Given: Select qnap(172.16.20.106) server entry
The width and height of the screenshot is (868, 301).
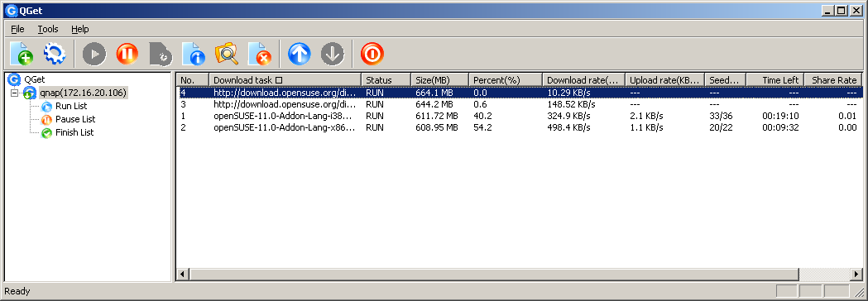Looking at the screenshot, I should 84,93.
